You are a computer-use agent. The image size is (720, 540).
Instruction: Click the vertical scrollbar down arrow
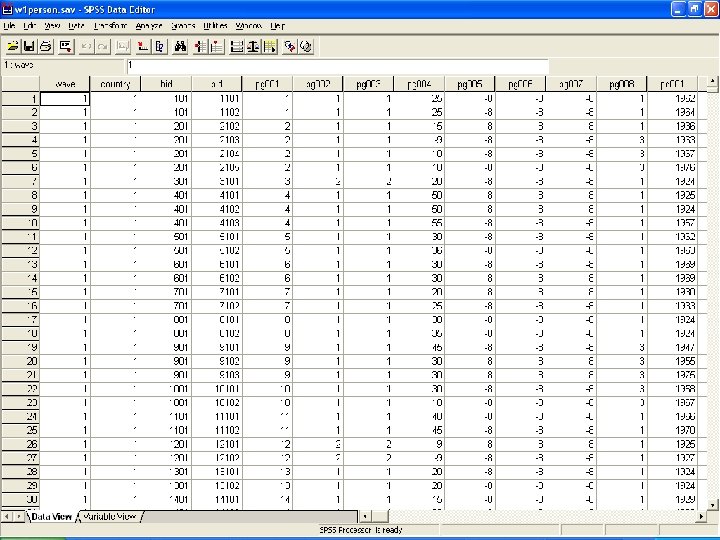(x=713, y=503)
